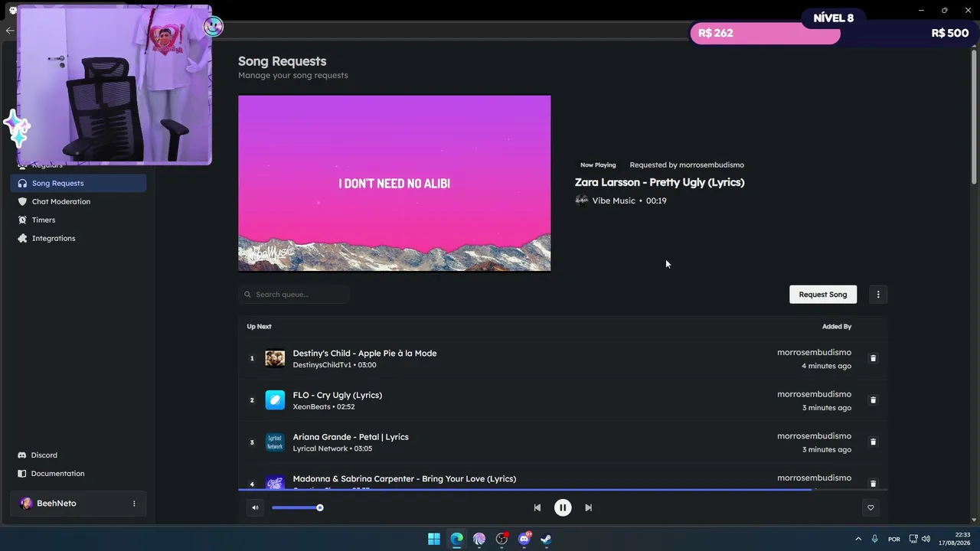
Task: Click the Destiny's Child song thumbnail
Action: (x=275, y=358)
